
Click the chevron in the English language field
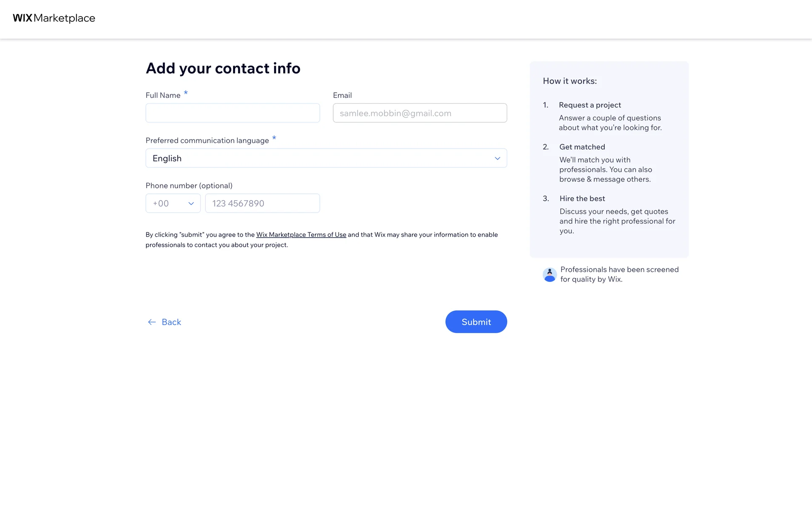[497, 158]
